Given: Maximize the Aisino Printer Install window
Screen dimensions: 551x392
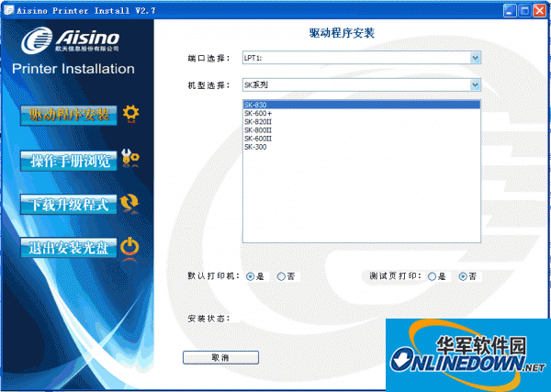Looking at the screenshot, I should [x=524, y=10].
